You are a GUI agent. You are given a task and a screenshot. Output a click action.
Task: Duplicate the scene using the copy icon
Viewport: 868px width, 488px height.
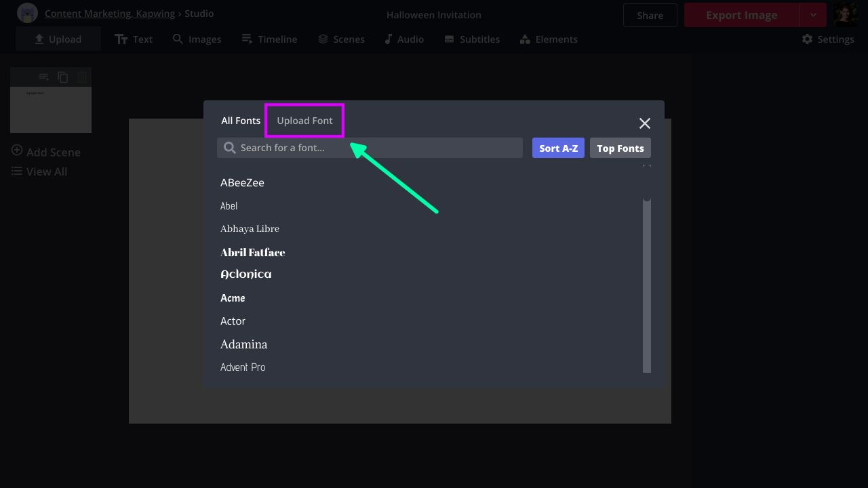point(63,77)
